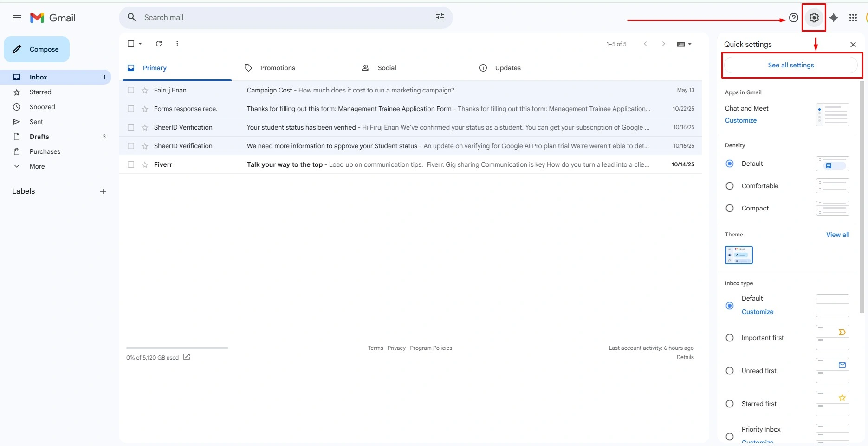Click See all settings button
This screenshot has height=446, width=868.
[x=791, y=65]
